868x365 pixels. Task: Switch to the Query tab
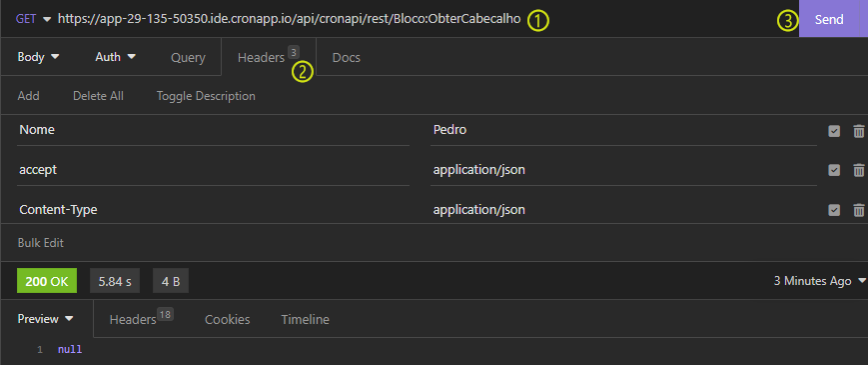pyautogui.click(x=188, y=58)
